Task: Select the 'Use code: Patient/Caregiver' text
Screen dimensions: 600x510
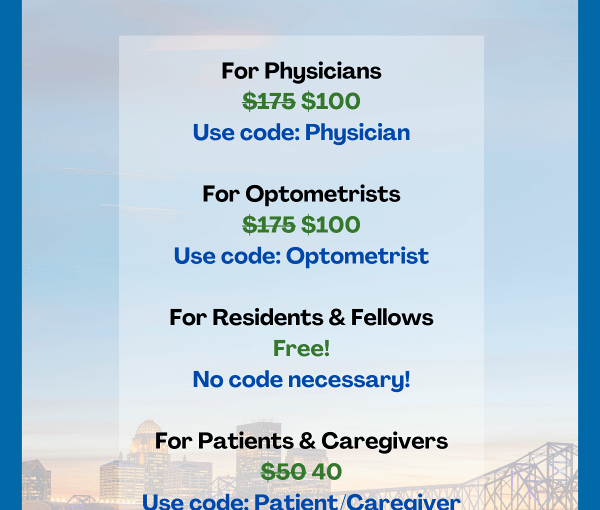Action: [301, 502]
